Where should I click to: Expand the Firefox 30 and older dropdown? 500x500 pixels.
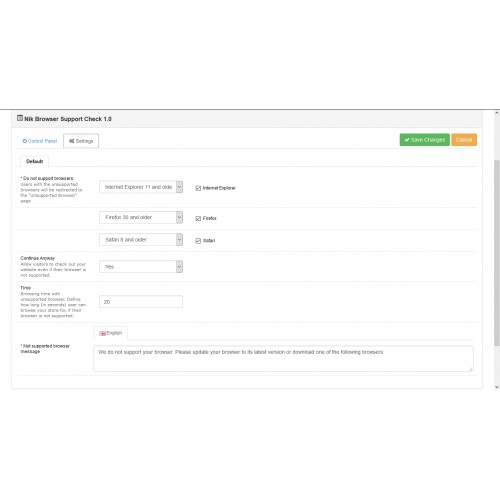point(141,217)
